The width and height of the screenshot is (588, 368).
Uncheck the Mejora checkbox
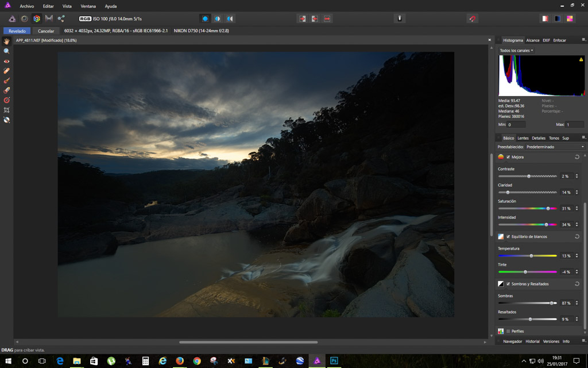point(508,157)
